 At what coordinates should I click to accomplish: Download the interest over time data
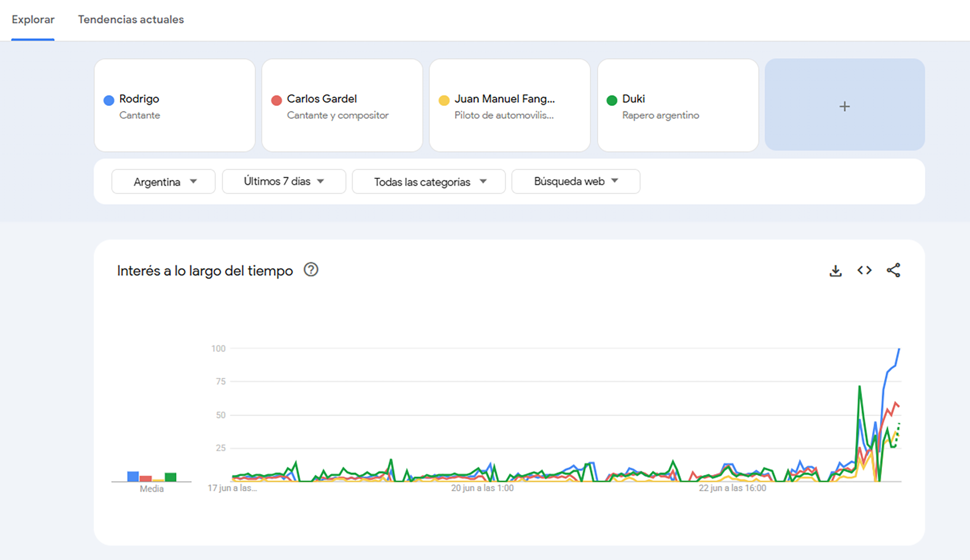[x=836, y=271]
